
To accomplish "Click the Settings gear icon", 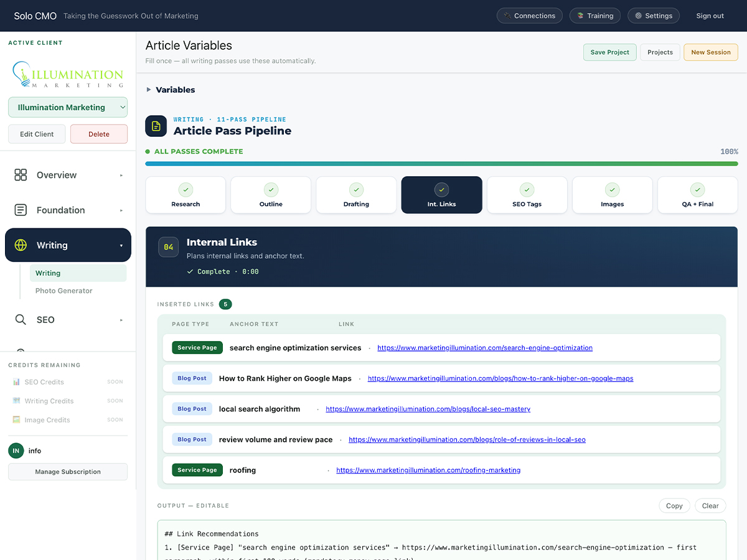I will tap(638, 16).
